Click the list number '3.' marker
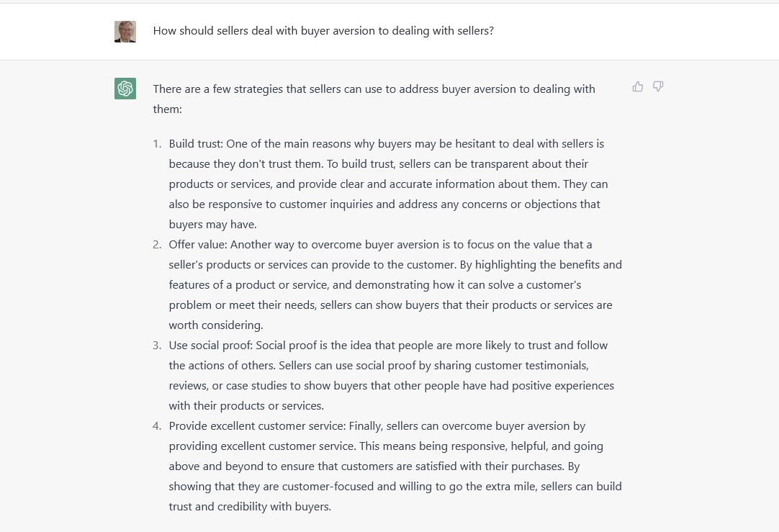779x532 pixels. [157, 346]
